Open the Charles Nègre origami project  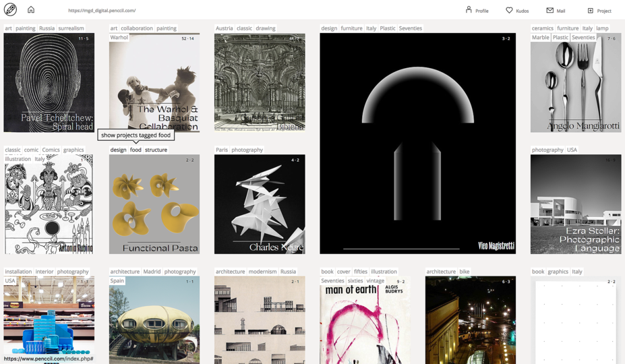260,204
